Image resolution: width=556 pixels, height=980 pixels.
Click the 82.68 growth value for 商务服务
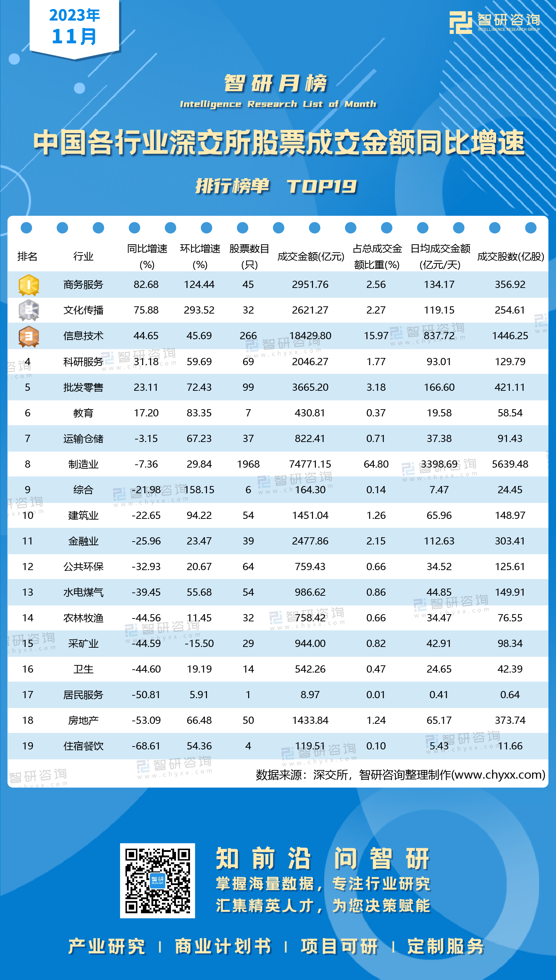tap(146, 285)
